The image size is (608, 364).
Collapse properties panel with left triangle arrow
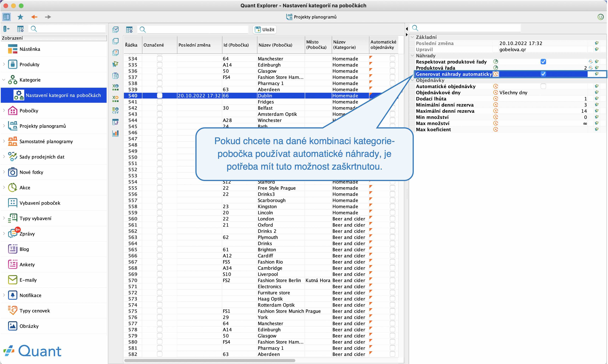click(407, 29)
